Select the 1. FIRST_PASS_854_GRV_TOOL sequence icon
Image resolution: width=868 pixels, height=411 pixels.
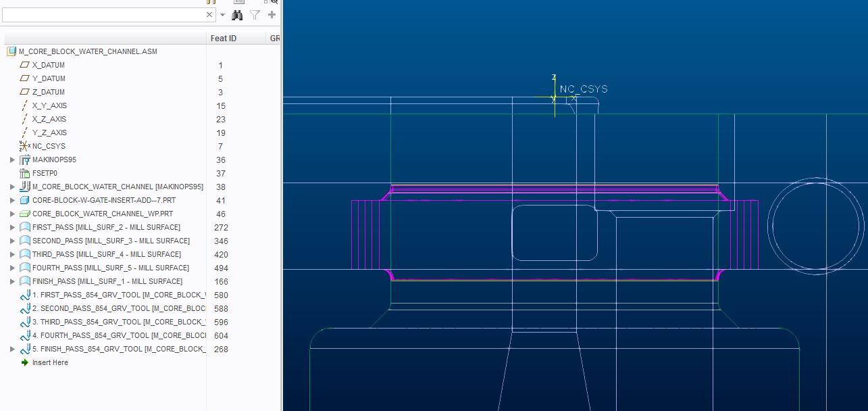pos(25,295)
